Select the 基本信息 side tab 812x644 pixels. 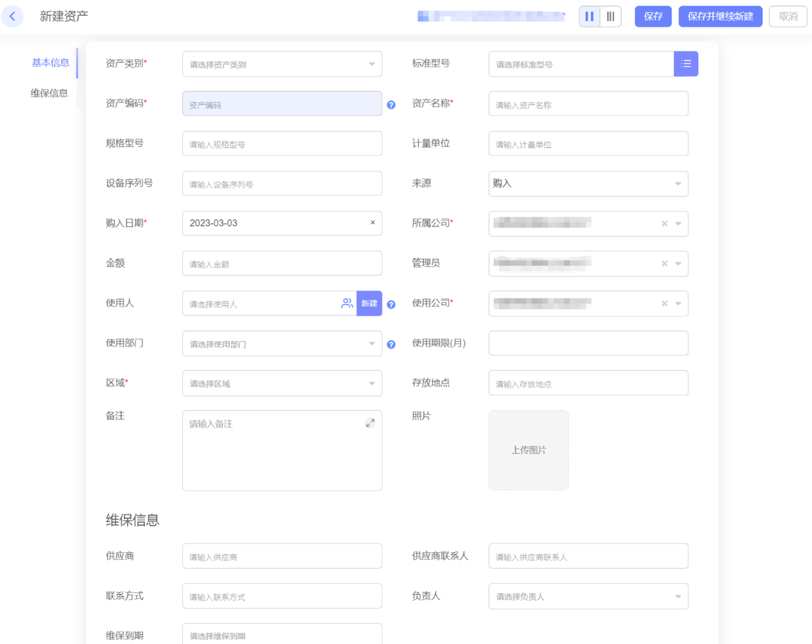50,63
